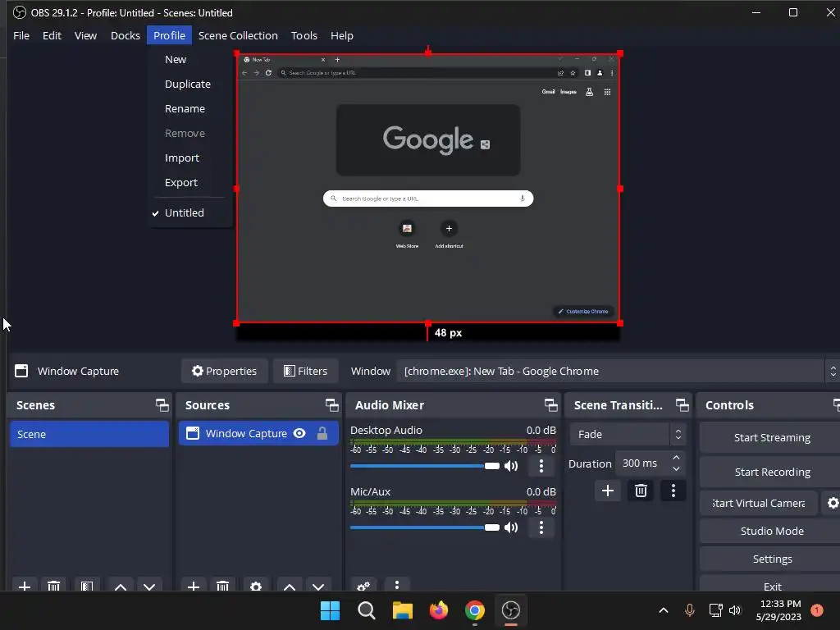The width and height of the screenshot is (840, 630).
Task: Move scene down arrow in Scenes dock
Action: click(149, 586)
